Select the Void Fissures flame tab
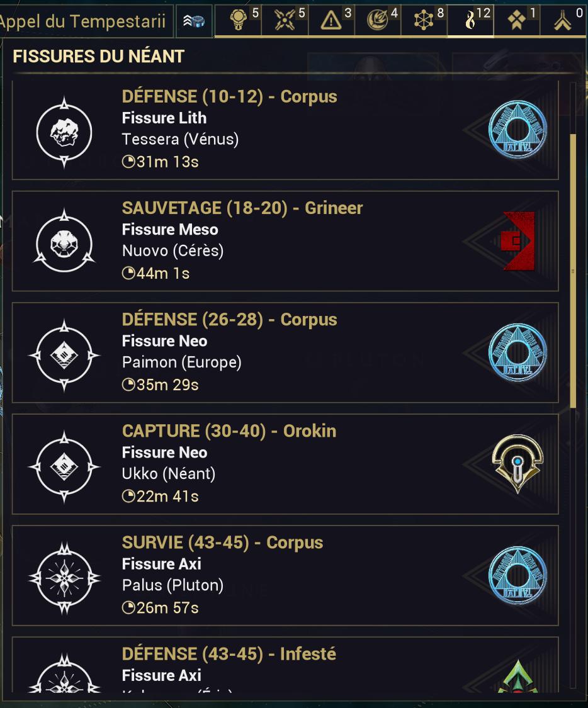The height and width of the screenshot is (708, 588). (470, 20)
